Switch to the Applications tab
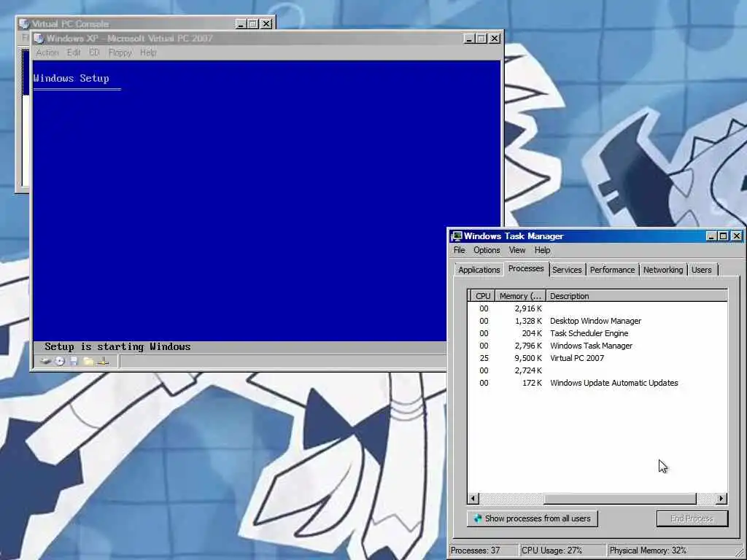Viewport: 747px width, 560px height. 479,270
